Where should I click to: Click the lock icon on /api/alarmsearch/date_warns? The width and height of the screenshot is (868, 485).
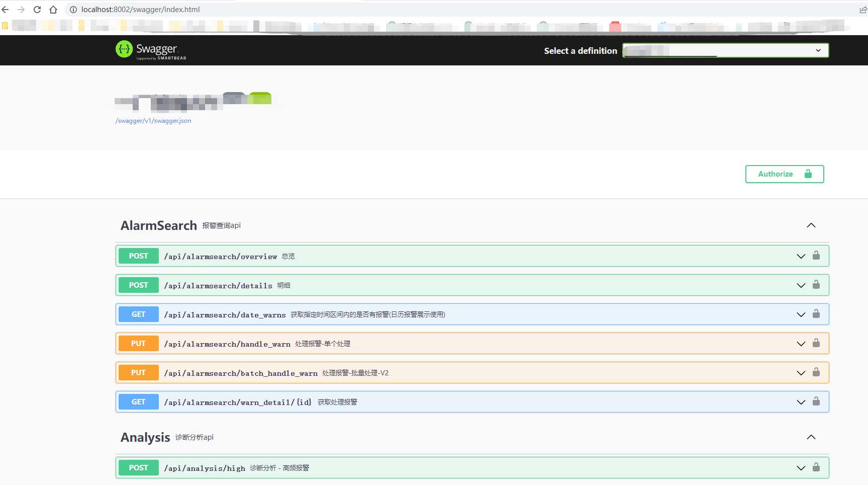point(816,314)
